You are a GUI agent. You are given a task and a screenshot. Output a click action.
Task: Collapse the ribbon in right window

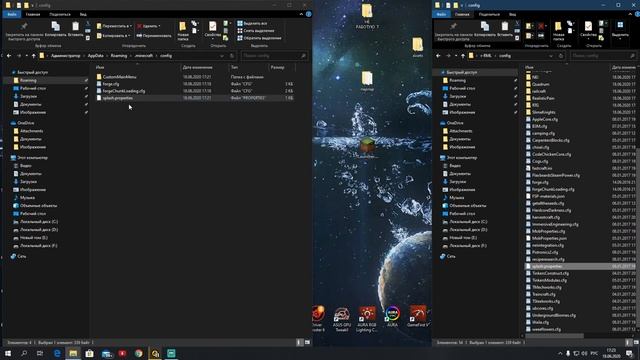(630, 14)
